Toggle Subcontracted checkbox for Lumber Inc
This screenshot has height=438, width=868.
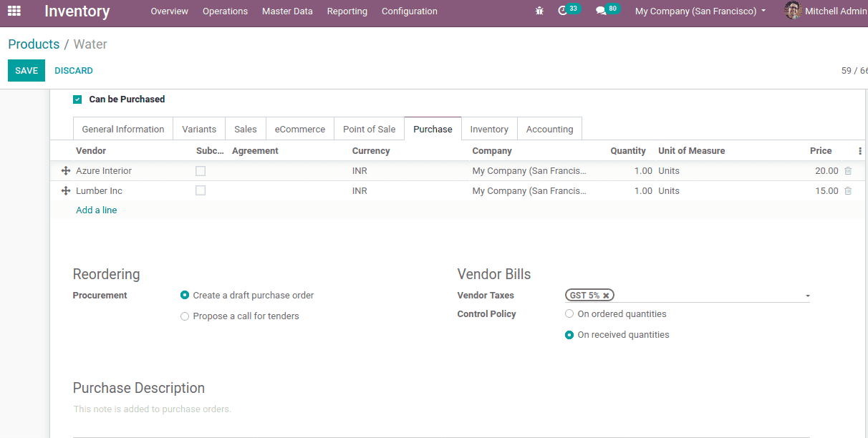[201, 191]
